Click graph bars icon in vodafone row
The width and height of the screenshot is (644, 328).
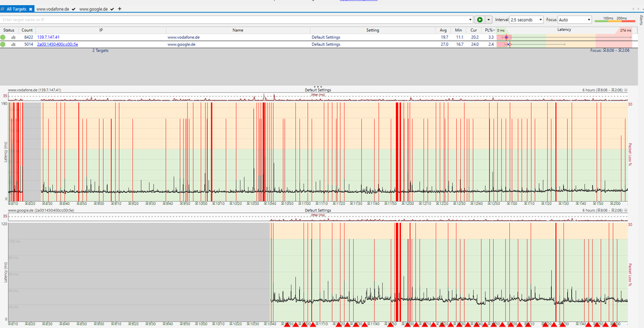13,37
